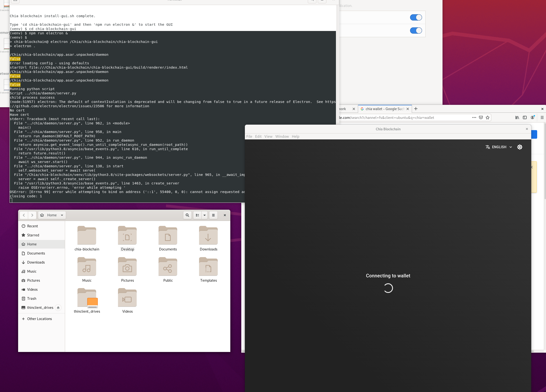Click inside the Firefox address bar

point(409,117)
